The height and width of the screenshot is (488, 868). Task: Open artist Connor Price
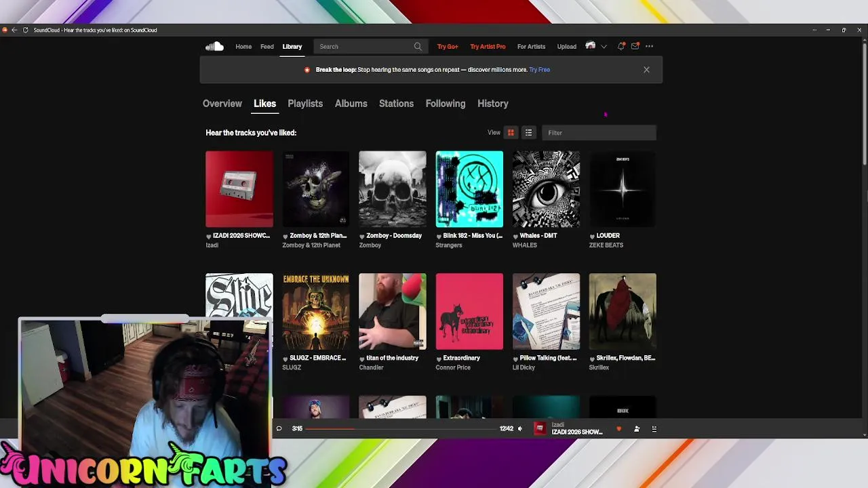point(453,367)
